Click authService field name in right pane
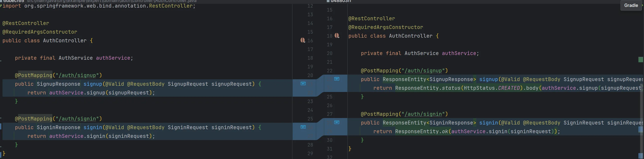The image size is (644, 159). pyautogui.click(x=459, y=53)
